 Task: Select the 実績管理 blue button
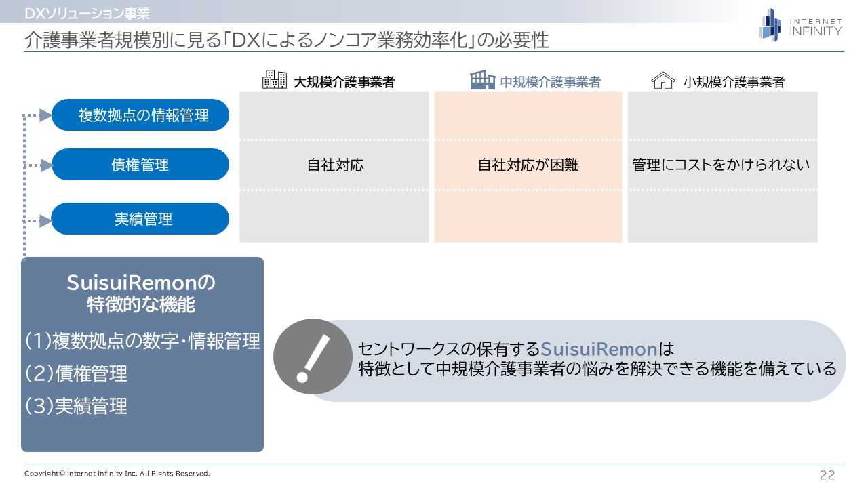pyautogui.click(x=140, y=219)
